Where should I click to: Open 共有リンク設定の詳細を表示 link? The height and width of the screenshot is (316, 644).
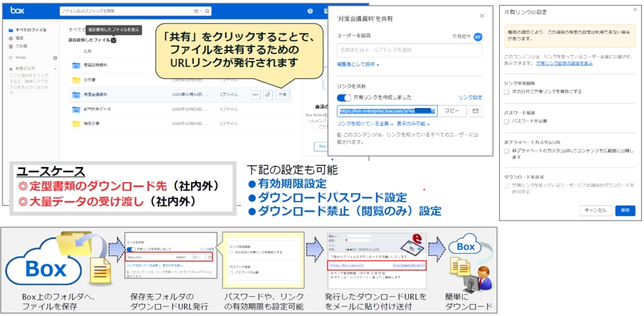click(564, 63)
